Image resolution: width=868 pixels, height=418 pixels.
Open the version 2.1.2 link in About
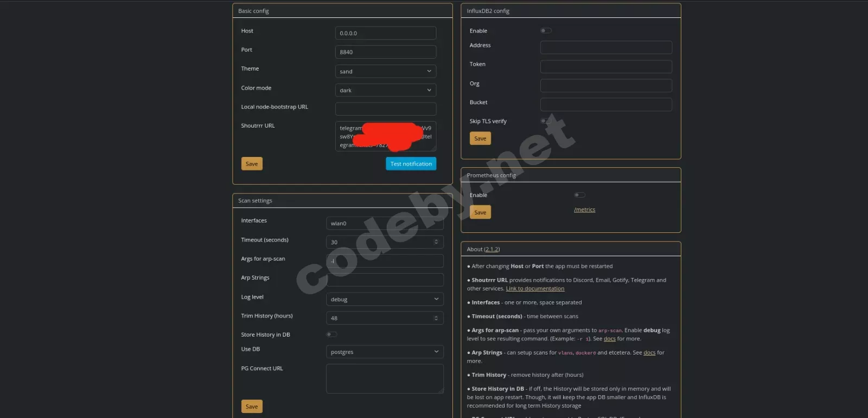492,249
